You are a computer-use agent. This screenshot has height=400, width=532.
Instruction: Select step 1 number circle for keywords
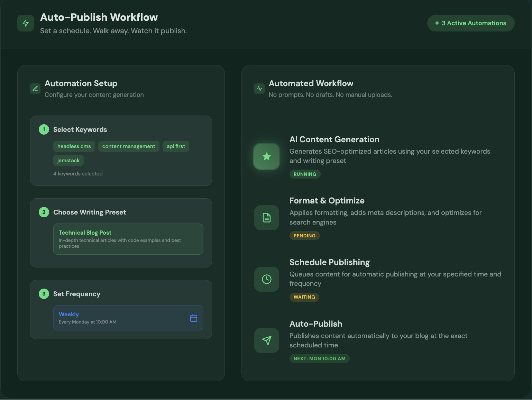pos(44,129)
